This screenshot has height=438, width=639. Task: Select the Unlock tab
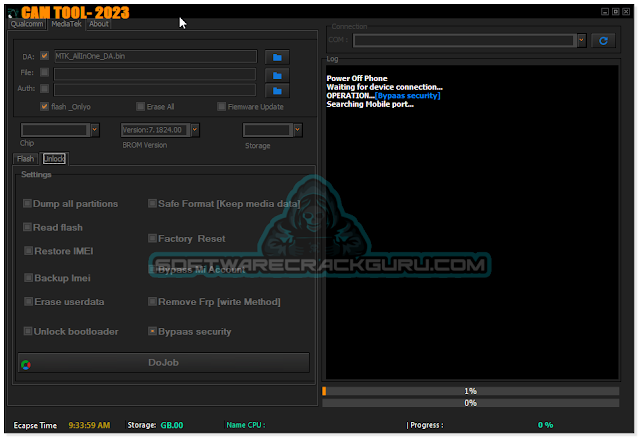54,158
